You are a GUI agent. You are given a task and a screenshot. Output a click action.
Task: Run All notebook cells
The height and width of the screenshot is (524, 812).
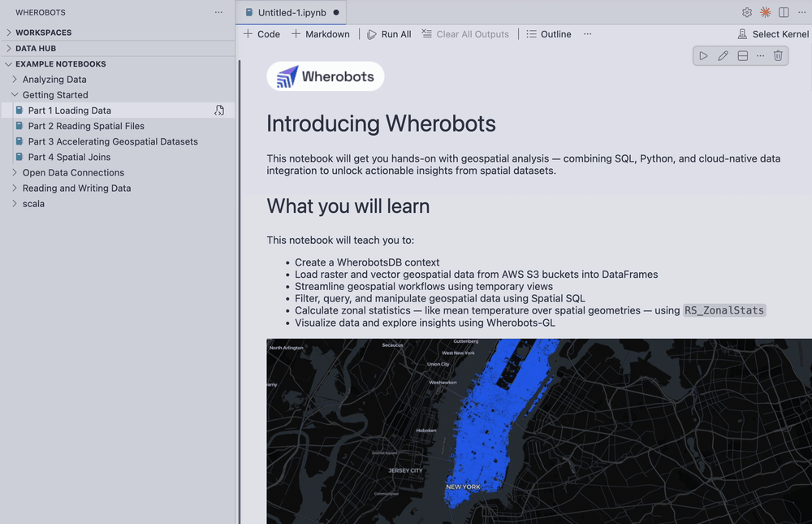[389, 34]
